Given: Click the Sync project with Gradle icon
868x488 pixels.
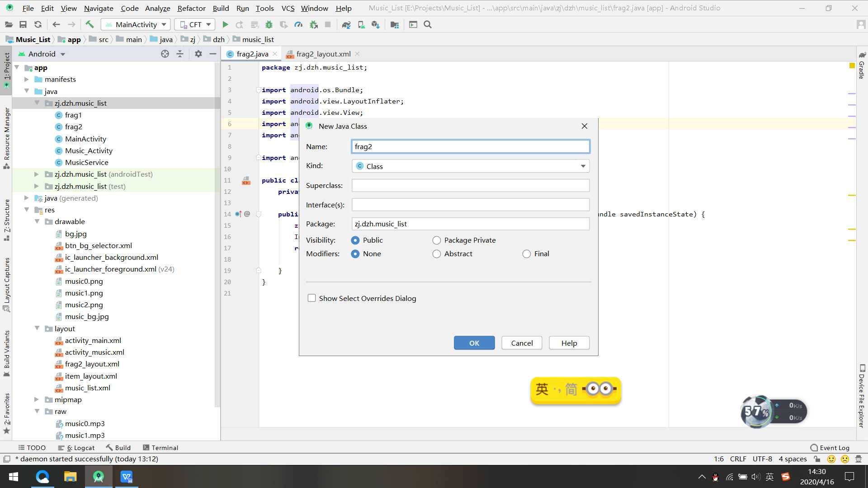Looking at the screenshot, I should click(346, 24).
